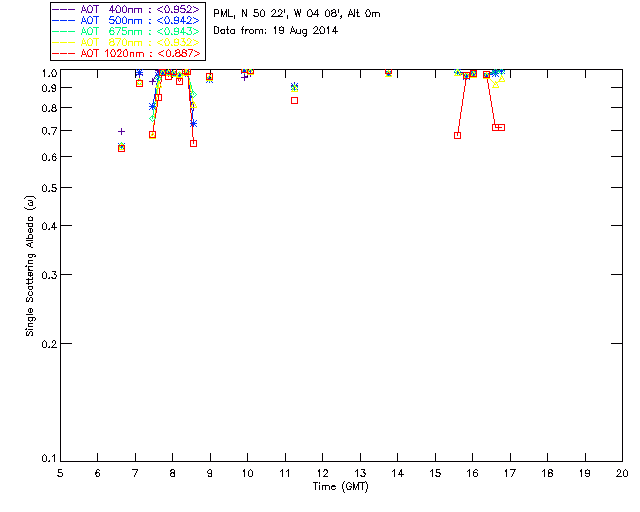Click the 12 hour x-axis tick label
Screen dimensions: 640x512
322,473
